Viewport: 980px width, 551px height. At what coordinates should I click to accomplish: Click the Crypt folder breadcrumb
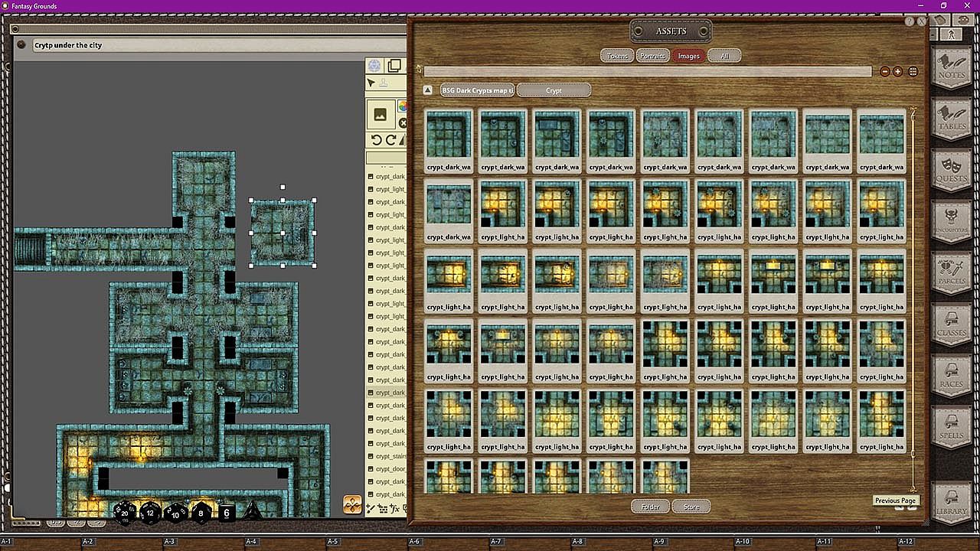pyautogui.click(x=554, y=90)
